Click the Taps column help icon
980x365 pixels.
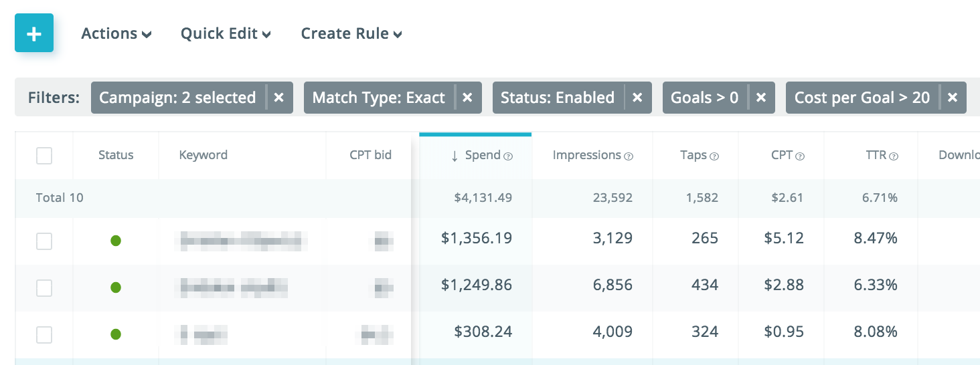(x=714, y=156)
